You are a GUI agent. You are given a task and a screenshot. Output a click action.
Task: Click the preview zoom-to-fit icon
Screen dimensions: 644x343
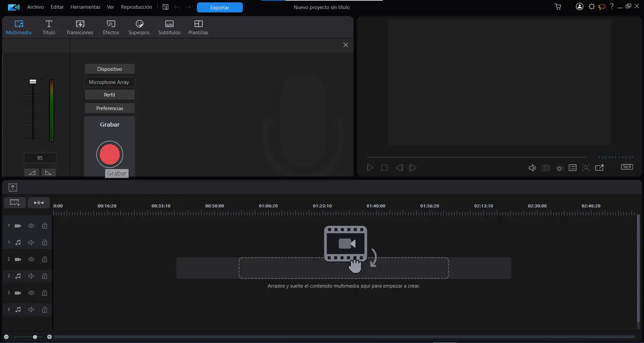pyautogui.click(x=586, y=168)
